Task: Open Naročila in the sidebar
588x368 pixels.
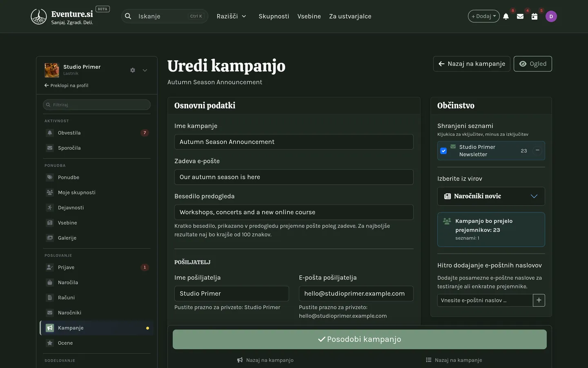Action: pyautogui.click(x=97, y=283)
